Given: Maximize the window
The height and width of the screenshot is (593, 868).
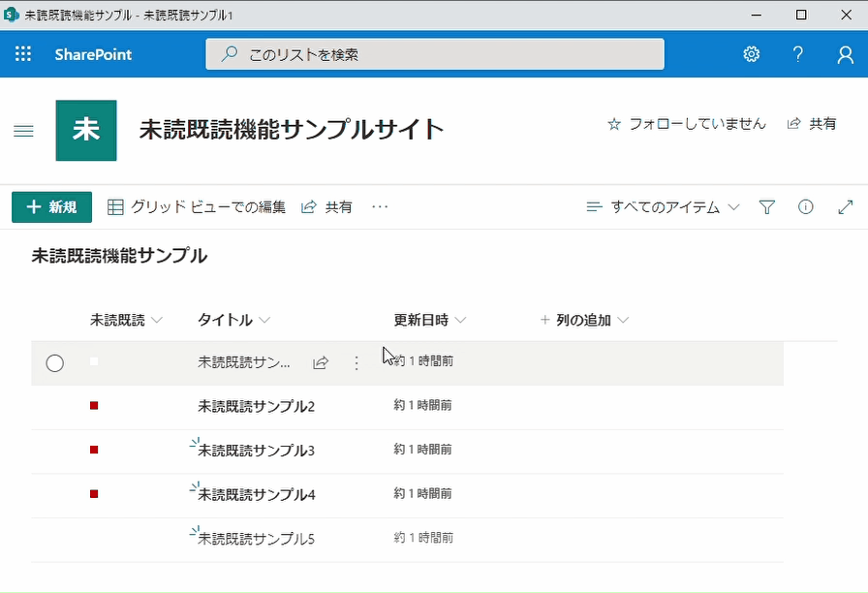Looking at the screenshot, I should [801, 15].
